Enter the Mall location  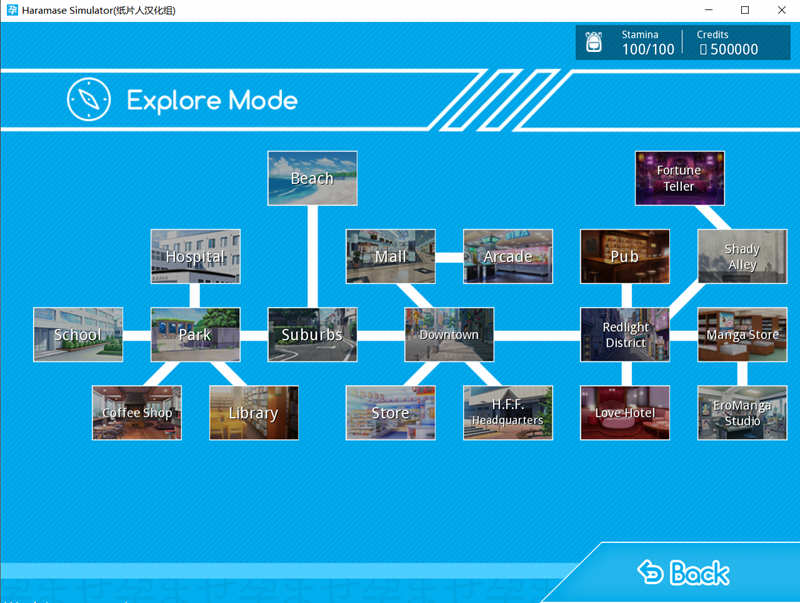pyautogui.click(x=390, y=256)
